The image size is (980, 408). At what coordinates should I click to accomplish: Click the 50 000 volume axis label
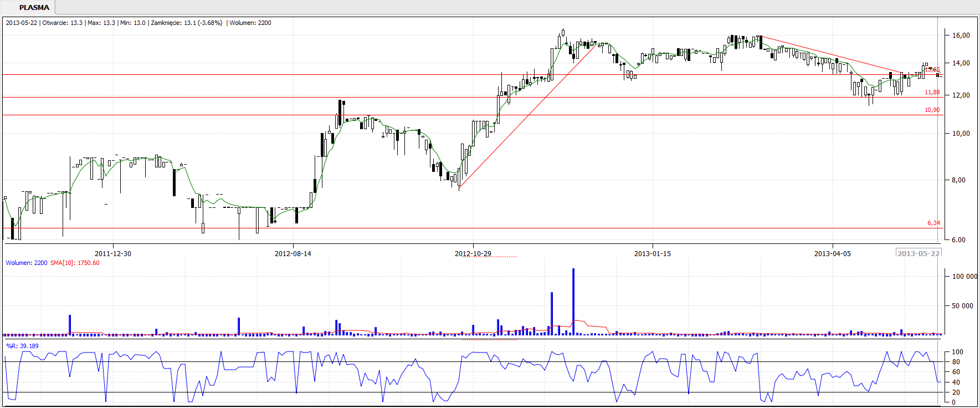(x=962, y=305)
